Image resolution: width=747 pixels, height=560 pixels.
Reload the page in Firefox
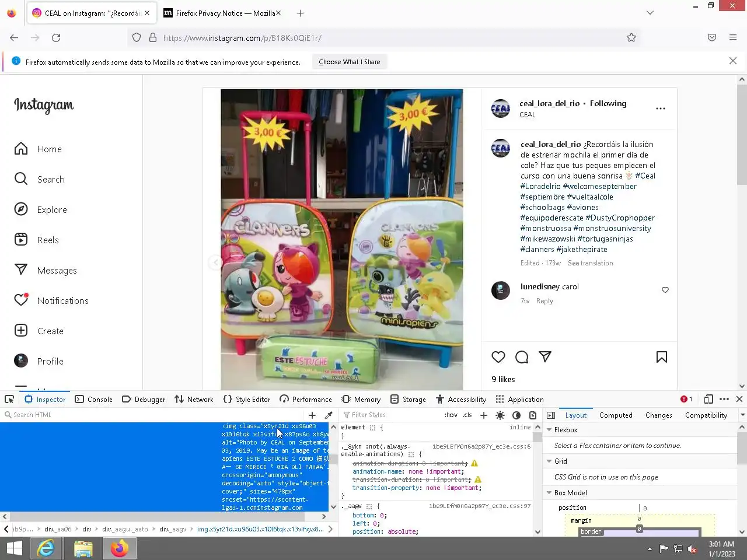(x=56, y=38)
